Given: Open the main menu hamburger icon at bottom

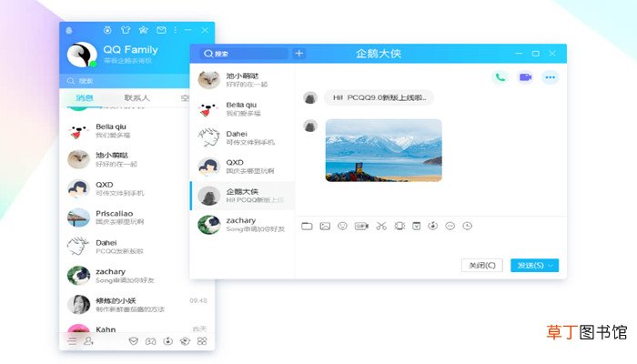Looking at the screenshot, I should pos(72,341).
